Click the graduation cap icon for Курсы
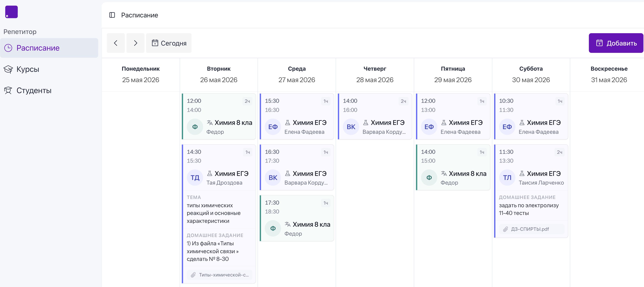This screenshot has width=644, height=287. (x=8, y=69)
